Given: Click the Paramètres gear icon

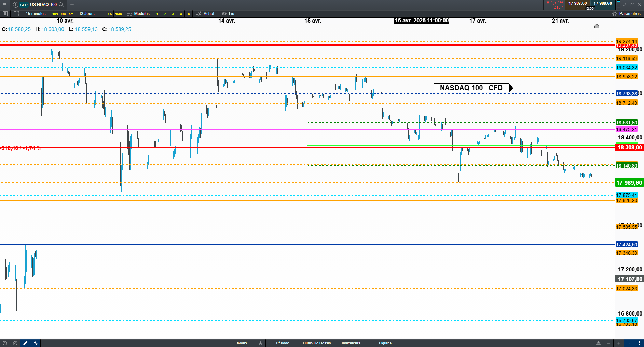Looking at the screenshot, I should (x=615, y=14).
